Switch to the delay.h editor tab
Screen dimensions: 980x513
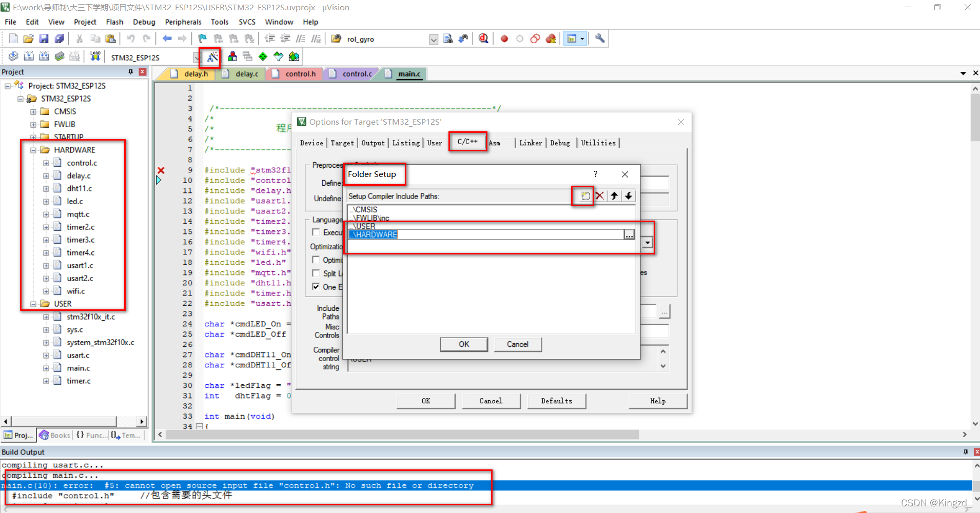pyautogui.click(x=196, y=74)
